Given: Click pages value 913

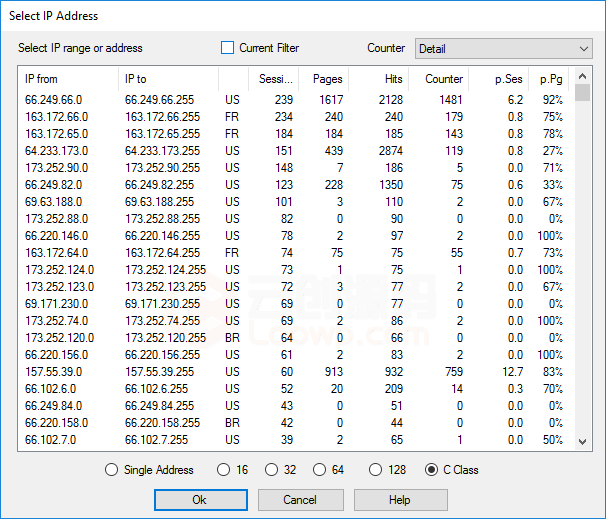Looking at the screenshot, I should (334, 372).
